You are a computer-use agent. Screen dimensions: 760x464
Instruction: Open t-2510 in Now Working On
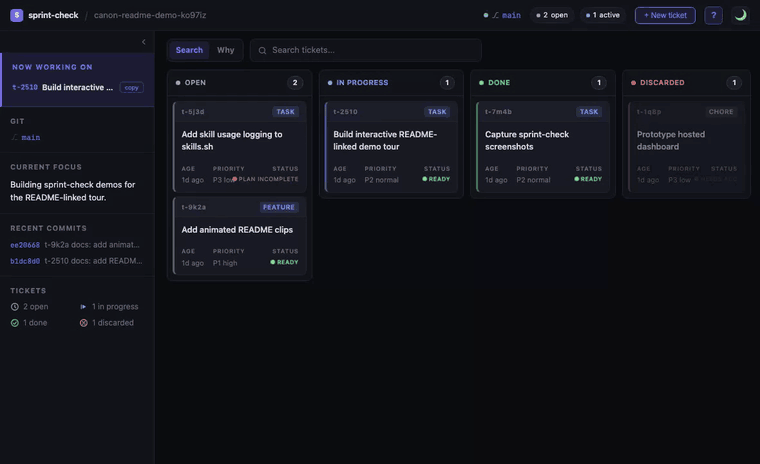(63, 87)
